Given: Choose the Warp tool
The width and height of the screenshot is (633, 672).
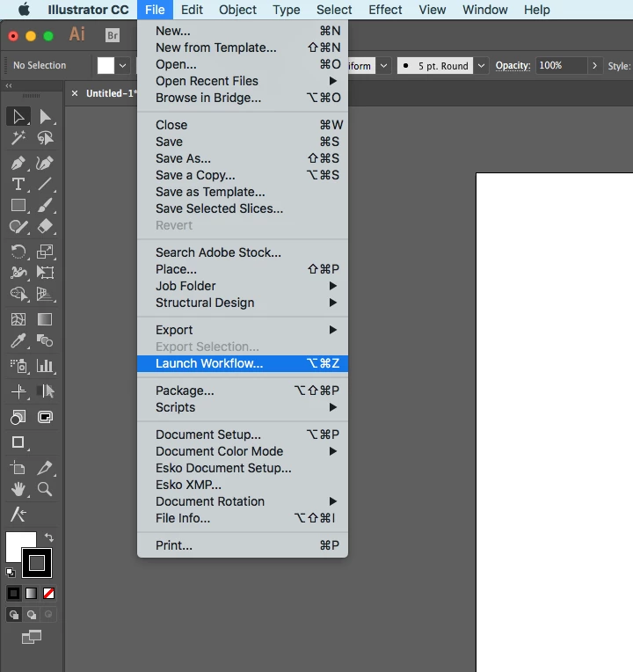Looking at the screenshot, I should coord(18,273).
